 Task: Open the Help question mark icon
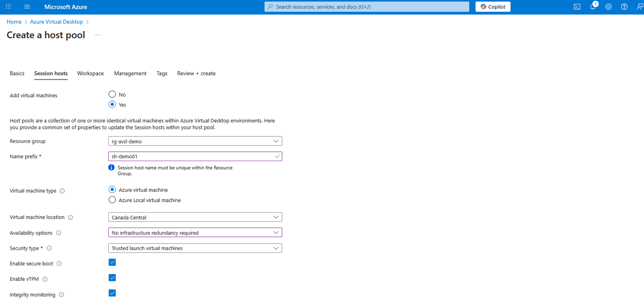pos(624,7)
